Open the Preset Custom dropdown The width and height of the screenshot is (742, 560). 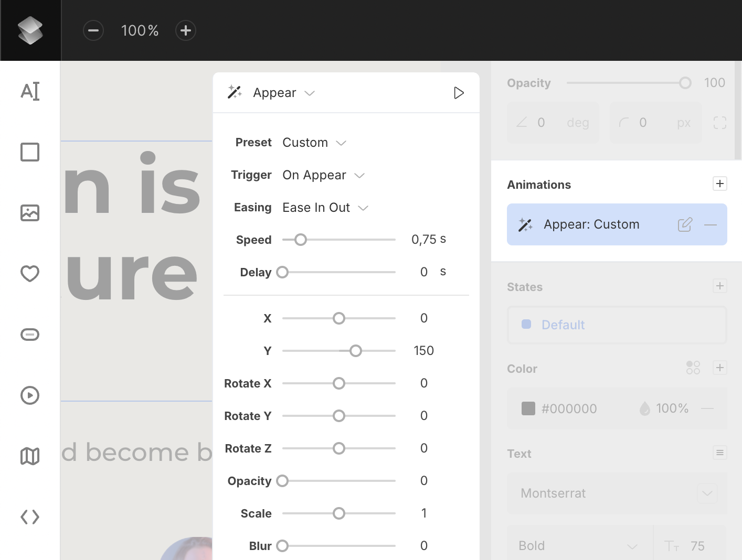point(314,143)
